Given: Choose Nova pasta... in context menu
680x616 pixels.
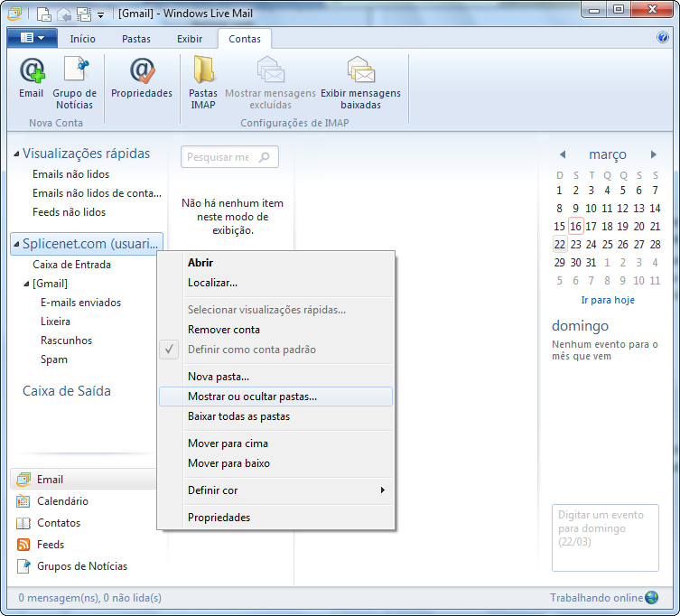Looking at the screenshot, I should pos(275,377).
